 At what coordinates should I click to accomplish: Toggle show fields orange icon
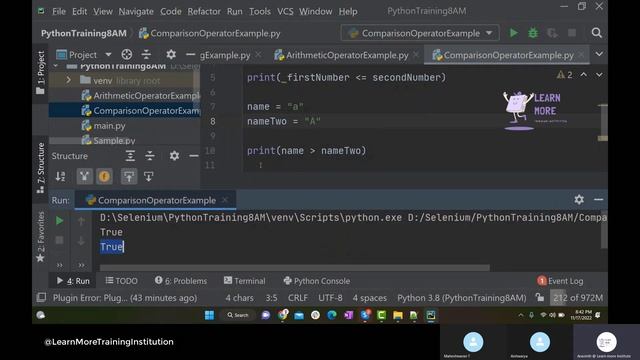pyautogui.click(x=104, y=176)
